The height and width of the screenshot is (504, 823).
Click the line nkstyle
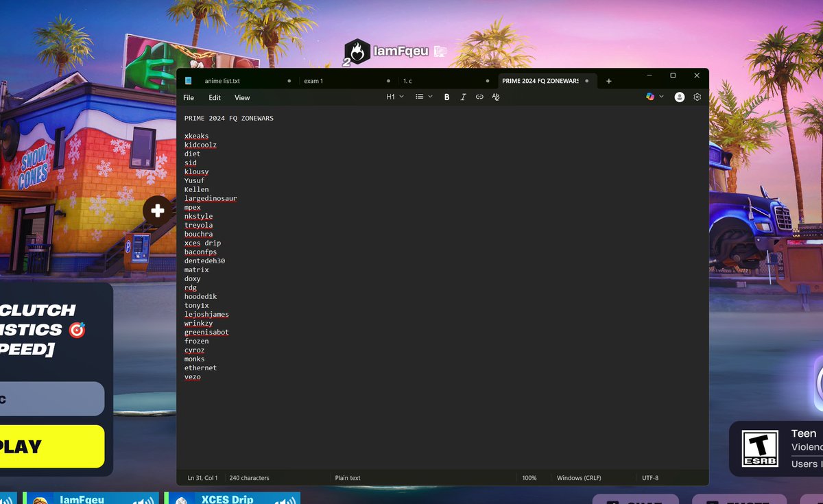pyautogui.click(x=198, y=216)
